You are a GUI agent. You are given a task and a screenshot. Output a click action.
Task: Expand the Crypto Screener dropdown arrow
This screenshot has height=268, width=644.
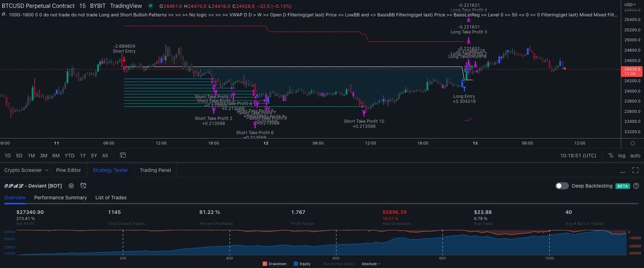(x=47, y=170)
